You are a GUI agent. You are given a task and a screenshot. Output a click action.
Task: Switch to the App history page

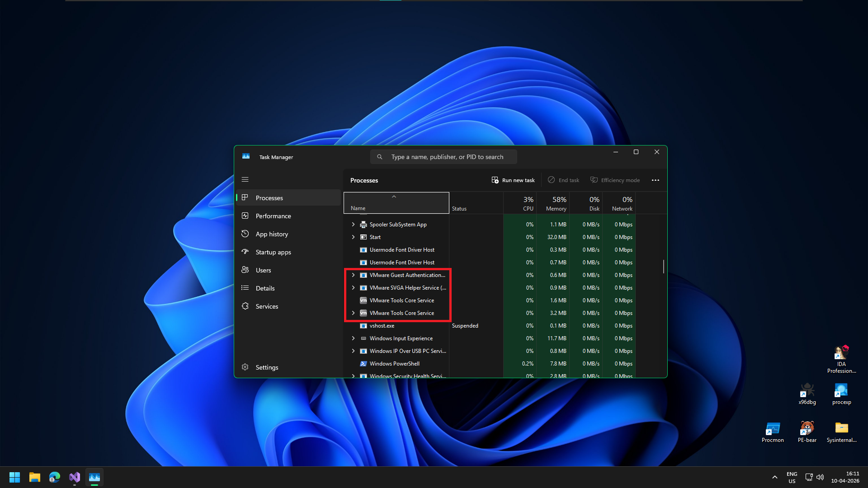click(271, 234)
